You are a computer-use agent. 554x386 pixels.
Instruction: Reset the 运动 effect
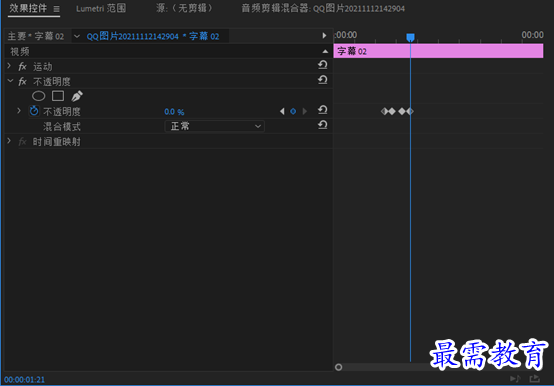point(322,65)
